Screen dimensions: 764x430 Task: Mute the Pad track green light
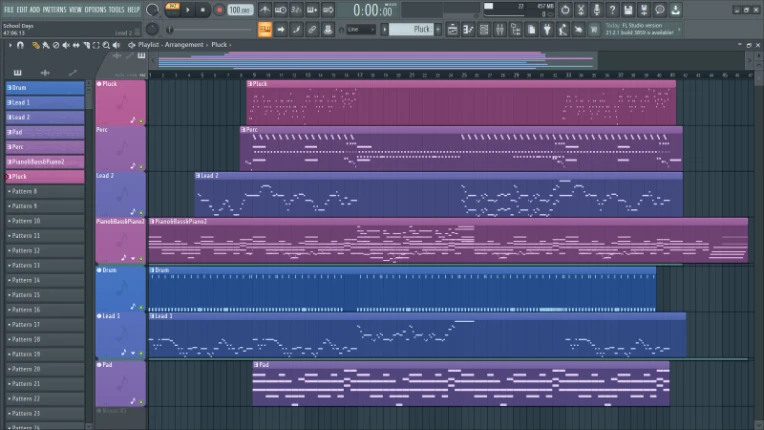(x=141, y=402)
